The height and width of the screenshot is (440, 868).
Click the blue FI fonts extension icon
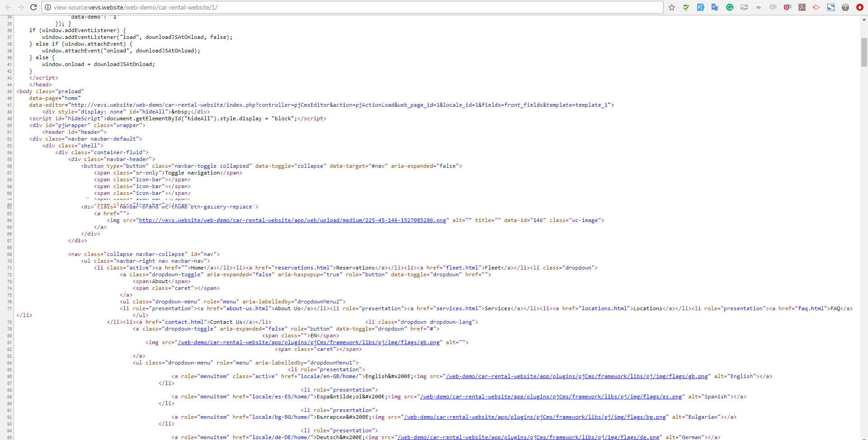tap(700, 7)
